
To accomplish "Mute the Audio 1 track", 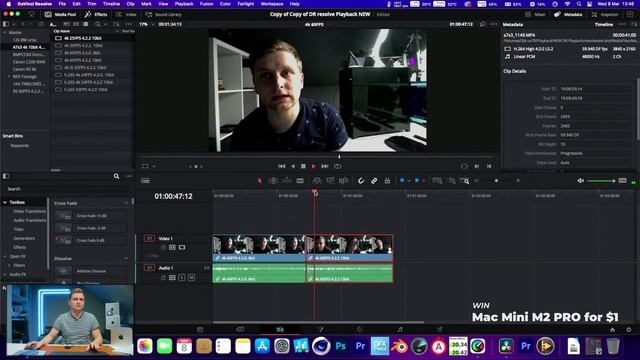I will point(191,278).
